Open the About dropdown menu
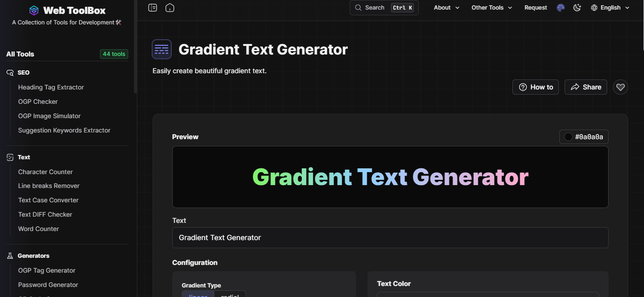This screenshot has height=297, width=644. point(447,8)
